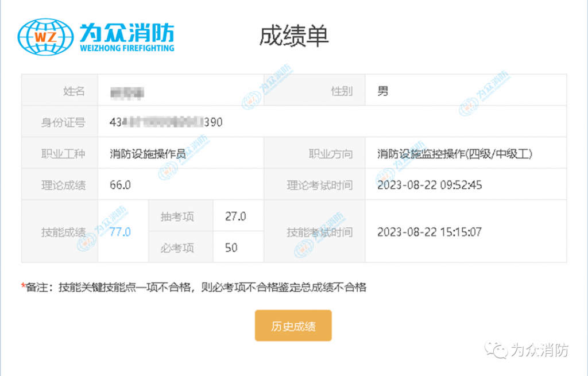Click the 历史成绩 button
This screenshot has width=588, height=376.
point(293,325)
